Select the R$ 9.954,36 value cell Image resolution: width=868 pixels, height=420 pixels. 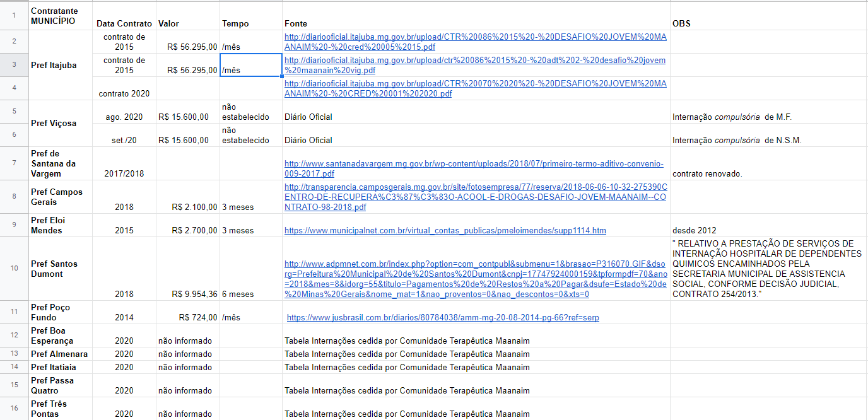click(x=188, y=294)
